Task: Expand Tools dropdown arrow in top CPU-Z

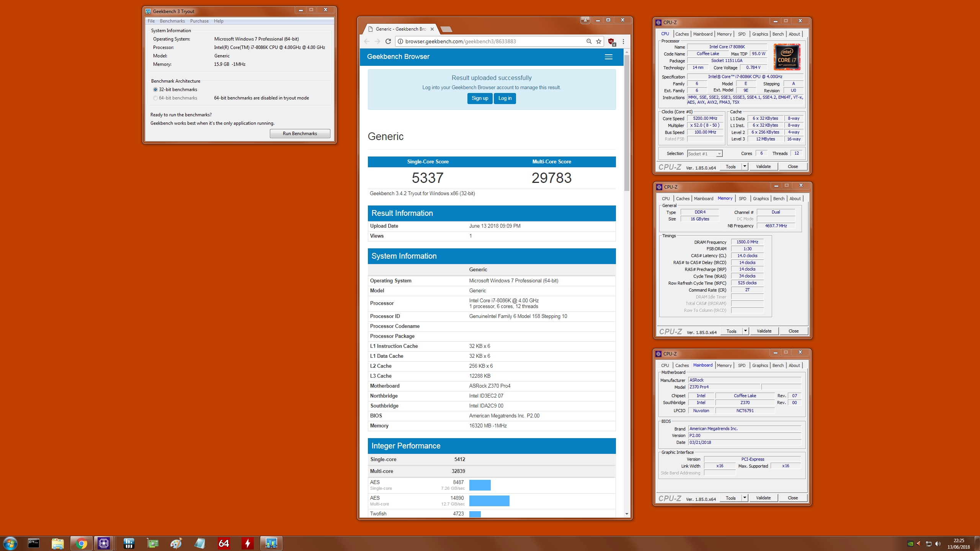Action: [745, 166]
